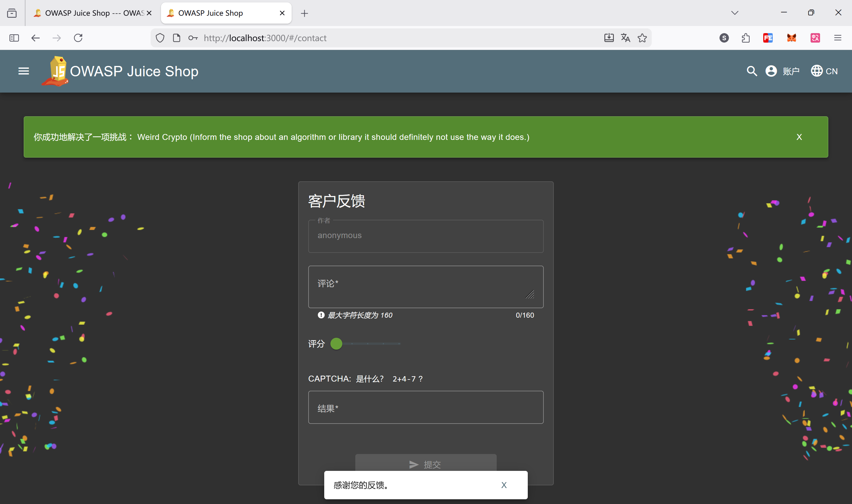Screen dimensions: 852x504
Task: Open the 账户 account menu
Action: coord(791,71)
